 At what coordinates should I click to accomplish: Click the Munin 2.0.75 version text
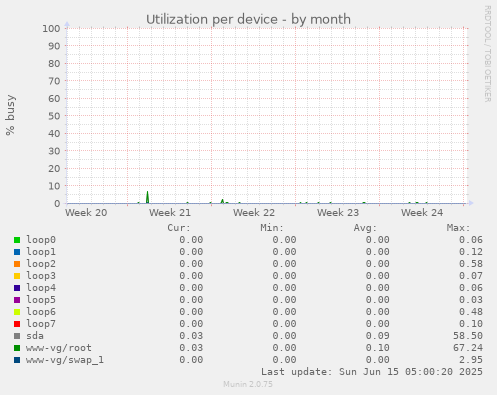click(x=248, y=384)
